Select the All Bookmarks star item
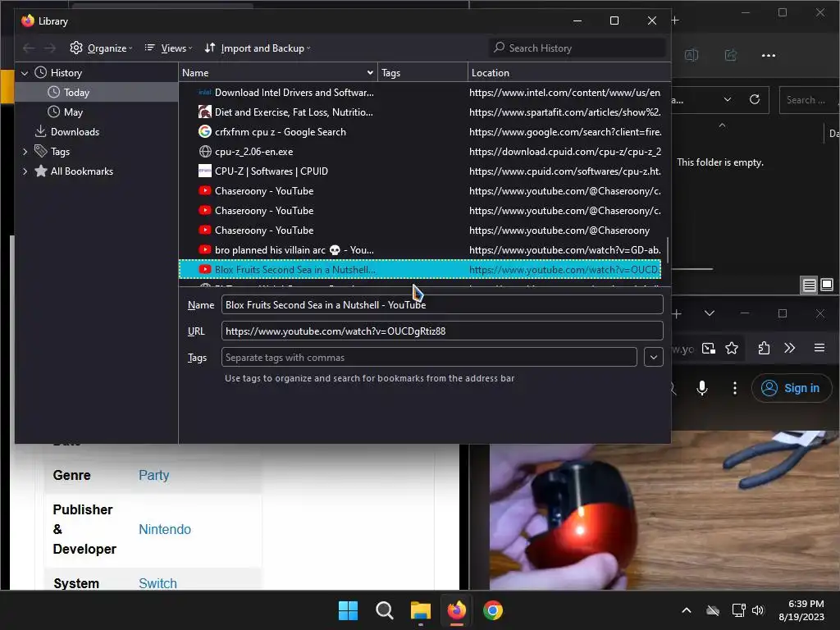The width and height of the screenshot is (840, 630). pos(74,171)
